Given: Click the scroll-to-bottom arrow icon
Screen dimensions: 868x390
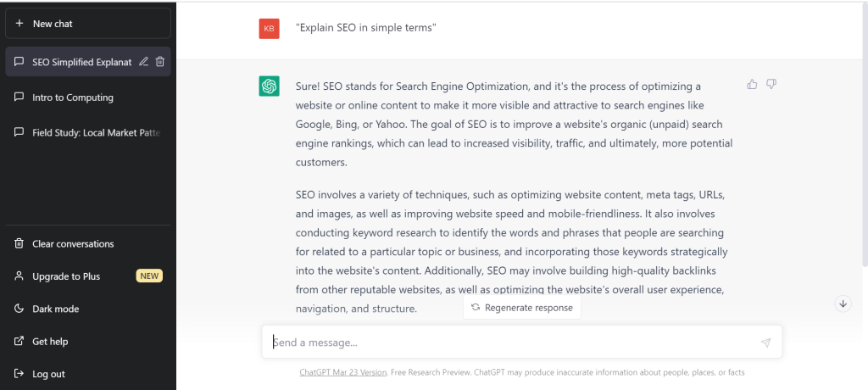Looking at the screenshot, I should point(843,304).
